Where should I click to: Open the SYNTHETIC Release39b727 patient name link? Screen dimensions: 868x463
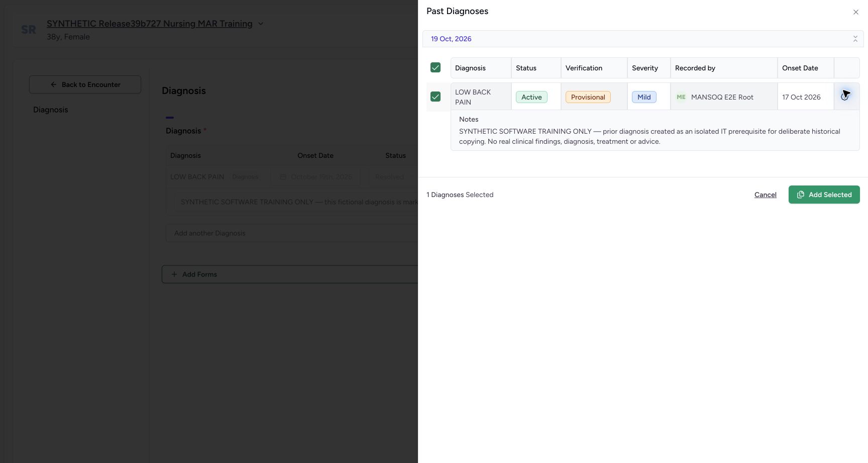coord(150,24)
